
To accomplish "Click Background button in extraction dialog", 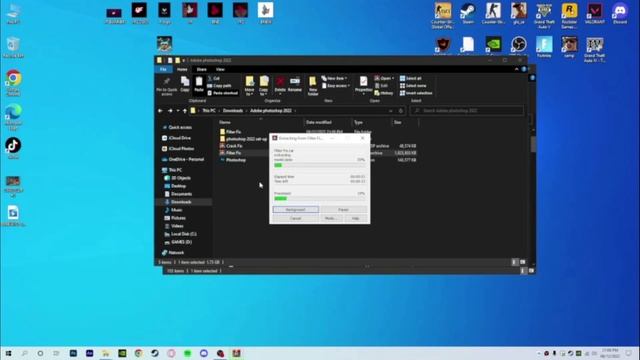I will click(296, 209).
